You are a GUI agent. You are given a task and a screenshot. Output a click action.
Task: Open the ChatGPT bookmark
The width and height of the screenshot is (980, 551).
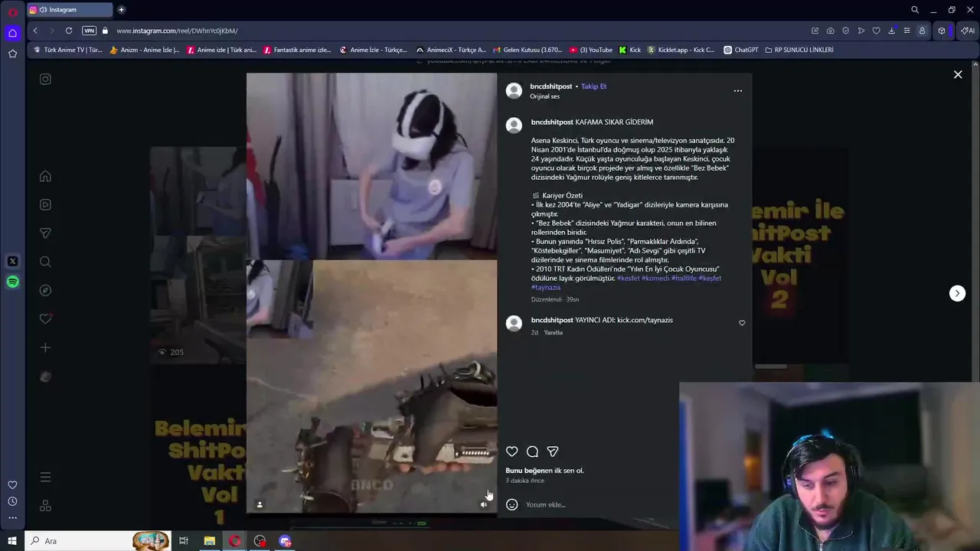(x=741, y=50)
